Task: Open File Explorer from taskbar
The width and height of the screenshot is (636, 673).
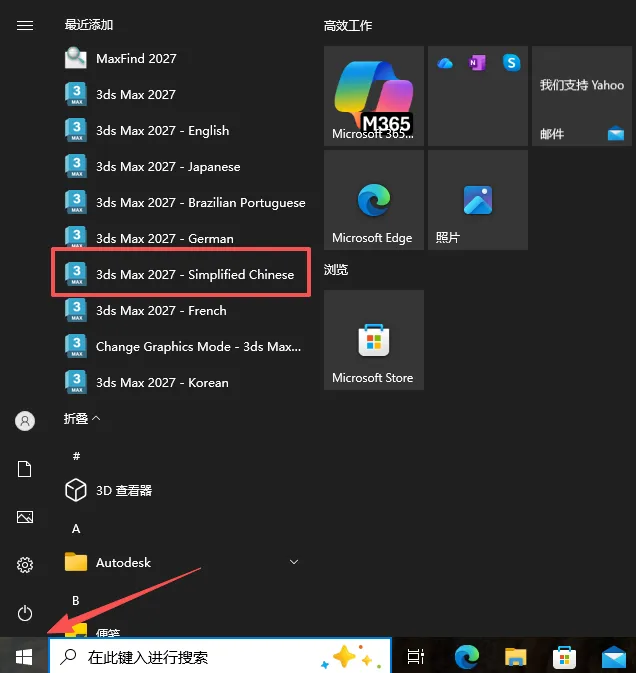Action: (515, 657)
